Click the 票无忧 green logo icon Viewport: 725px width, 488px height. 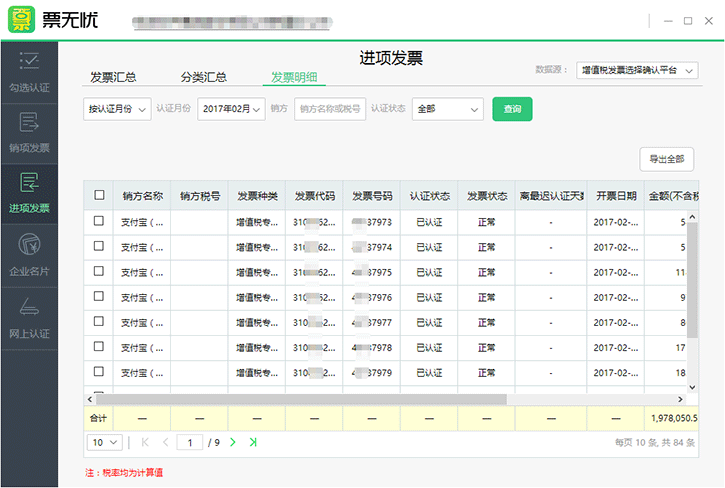pos(21,19)
